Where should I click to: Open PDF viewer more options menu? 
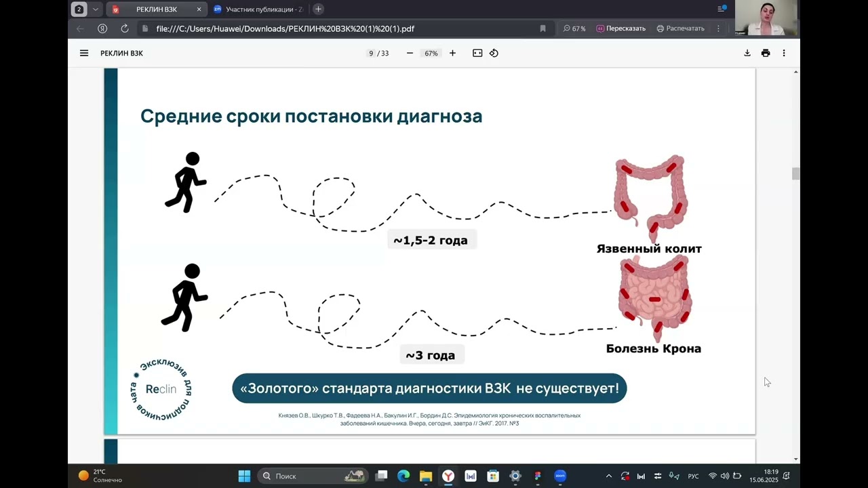coord(784,53)
